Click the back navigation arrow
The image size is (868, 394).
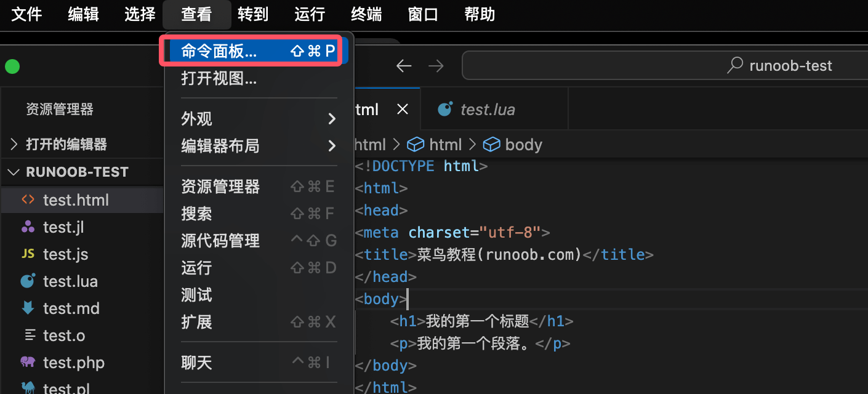(x=404, y=66)
